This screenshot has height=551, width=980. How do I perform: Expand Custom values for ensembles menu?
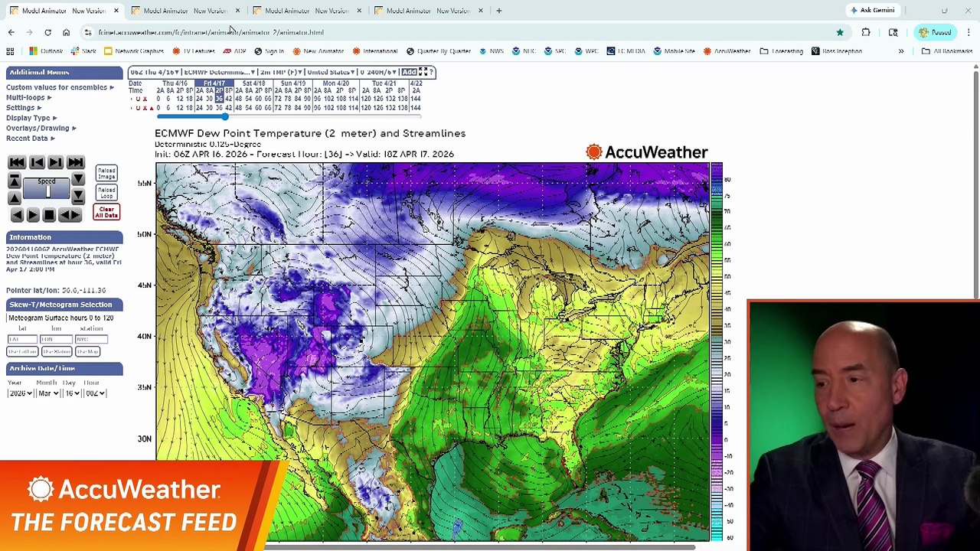(x=60, y=87)
